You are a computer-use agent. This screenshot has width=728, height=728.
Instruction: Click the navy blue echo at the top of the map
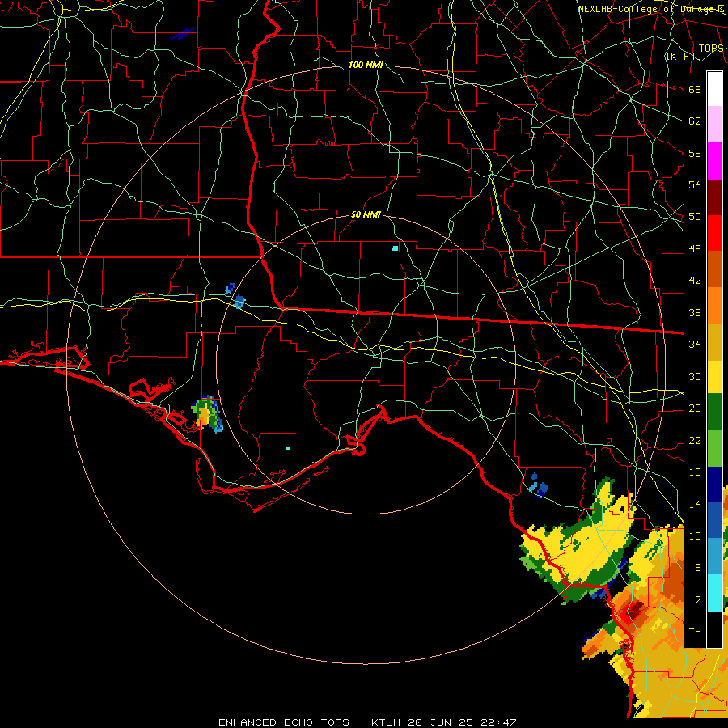pos(183,33)
